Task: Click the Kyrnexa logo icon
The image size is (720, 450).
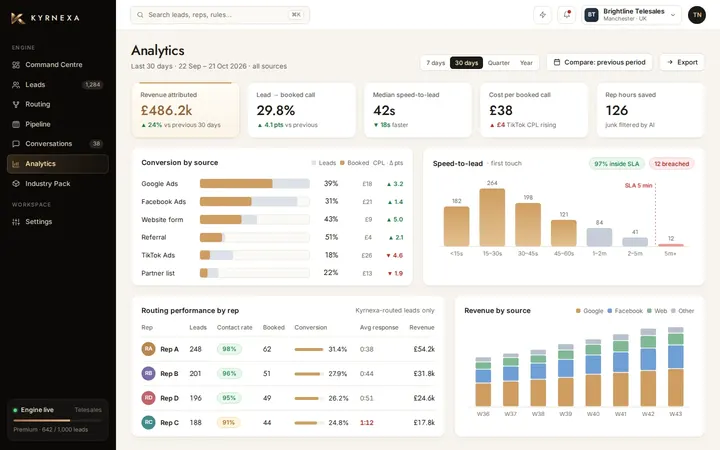Action: (x=18, y=18)
